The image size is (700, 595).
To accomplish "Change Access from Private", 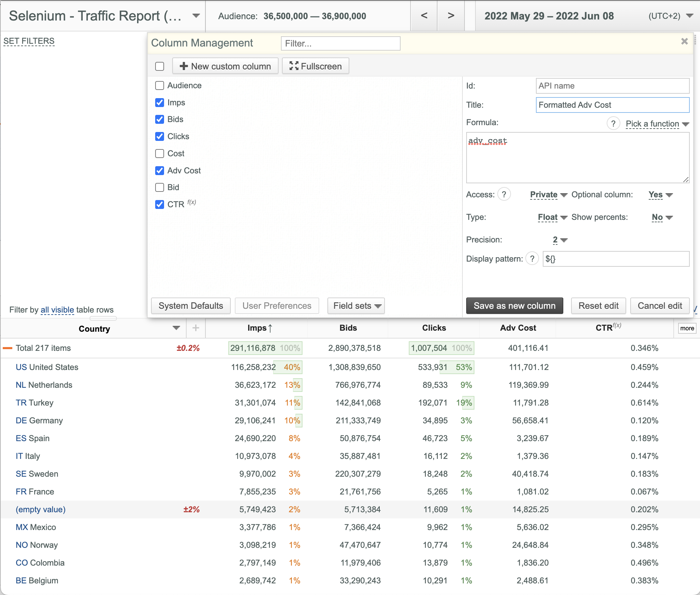I will (x=549, y=195).
